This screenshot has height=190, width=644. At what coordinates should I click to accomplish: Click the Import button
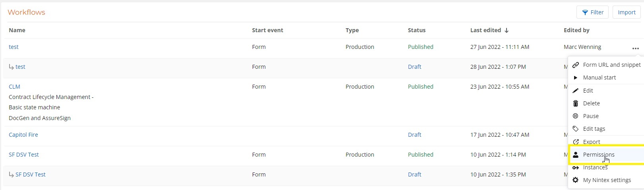tap(627, 12)
